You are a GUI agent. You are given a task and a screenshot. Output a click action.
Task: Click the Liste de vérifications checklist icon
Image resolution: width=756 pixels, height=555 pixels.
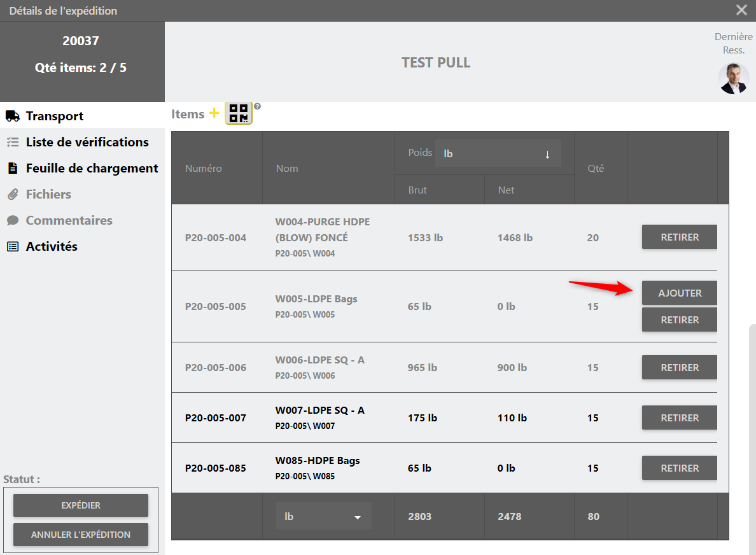click(13, 142)
